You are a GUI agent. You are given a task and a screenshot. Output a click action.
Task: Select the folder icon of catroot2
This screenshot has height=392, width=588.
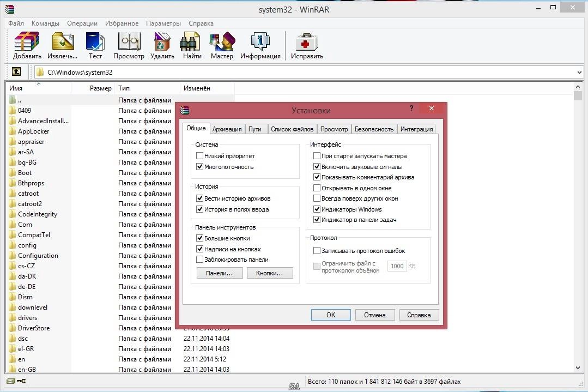tap(13, 204)
